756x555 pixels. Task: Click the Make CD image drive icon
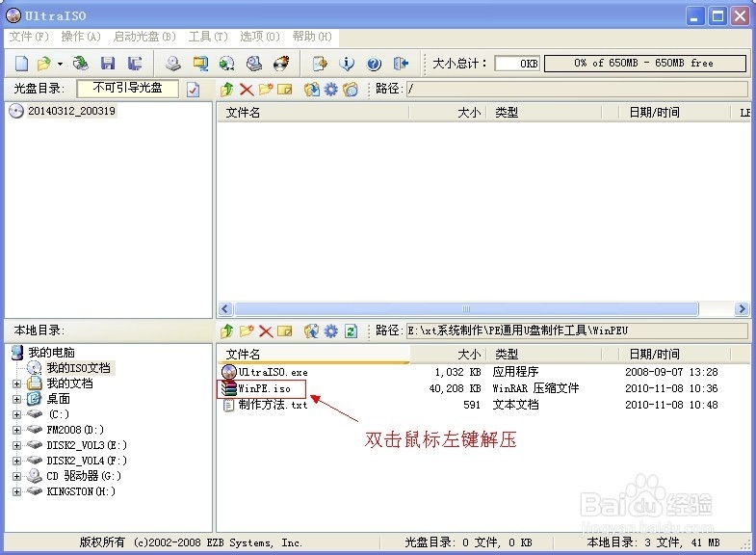(173, 64)
